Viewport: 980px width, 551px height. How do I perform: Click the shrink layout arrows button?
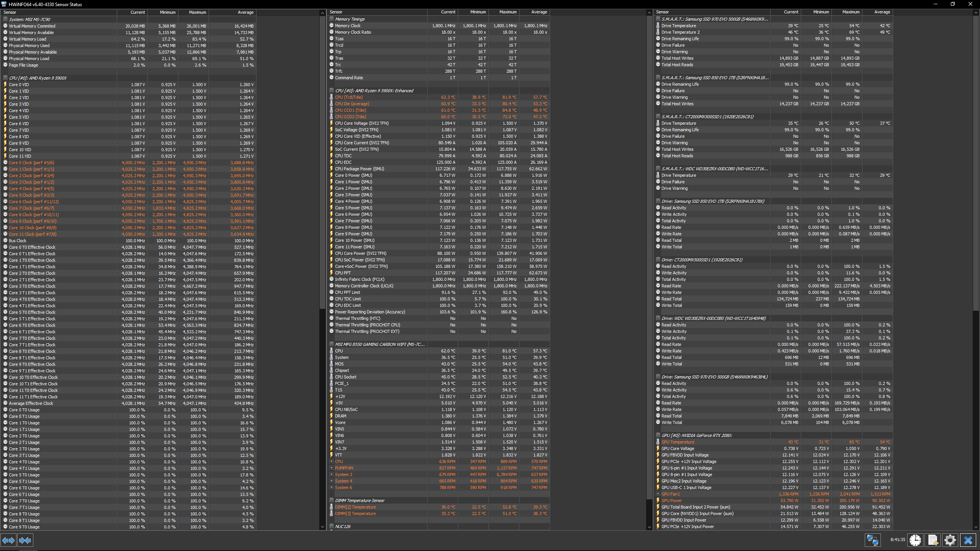[25, 540]
